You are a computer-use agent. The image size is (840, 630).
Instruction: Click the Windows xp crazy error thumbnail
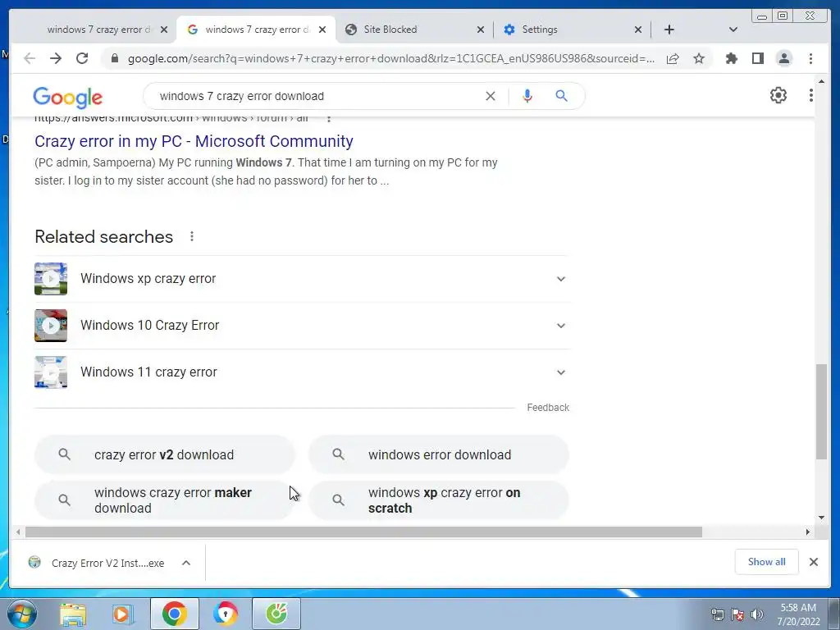pyautogui.click(x=51, y=279)
